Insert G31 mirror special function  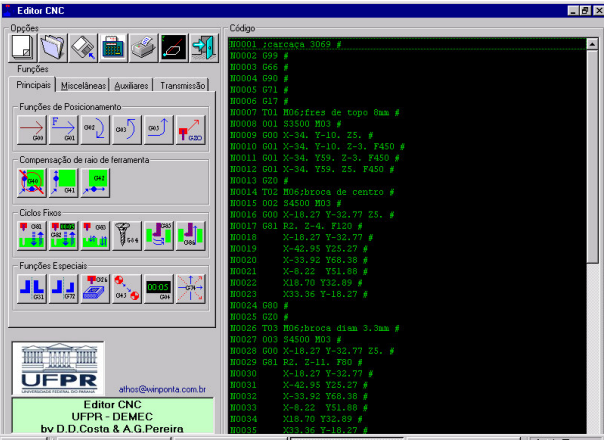click(32, 289)
